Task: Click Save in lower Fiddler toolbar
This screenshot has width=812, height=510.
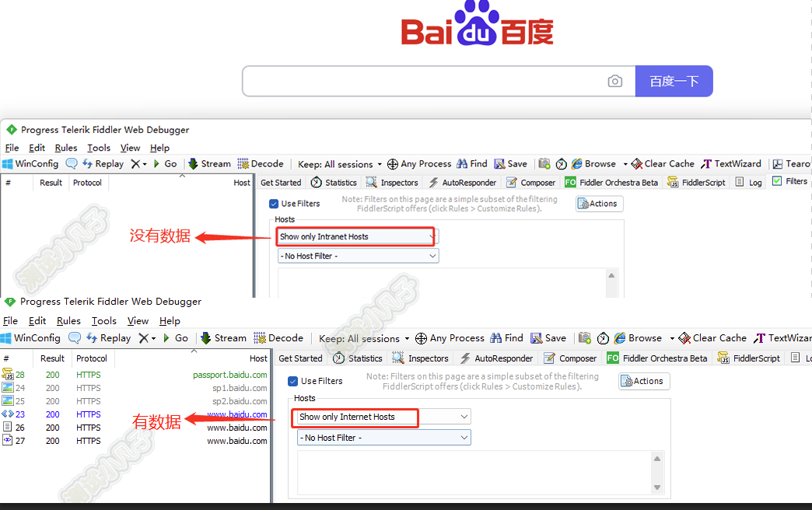Action: click(548, 338)
